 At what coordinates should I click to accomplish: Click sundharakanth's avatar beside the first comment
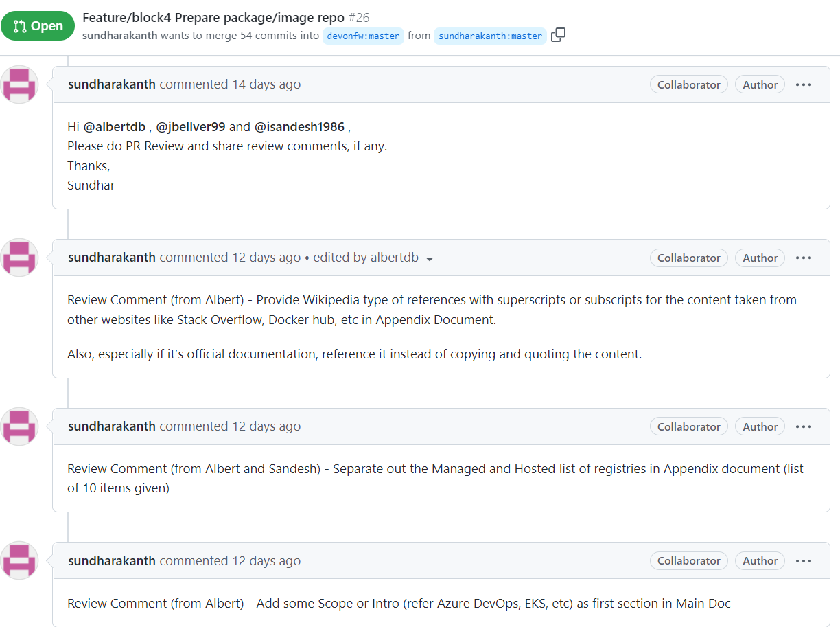click(19, 84)
